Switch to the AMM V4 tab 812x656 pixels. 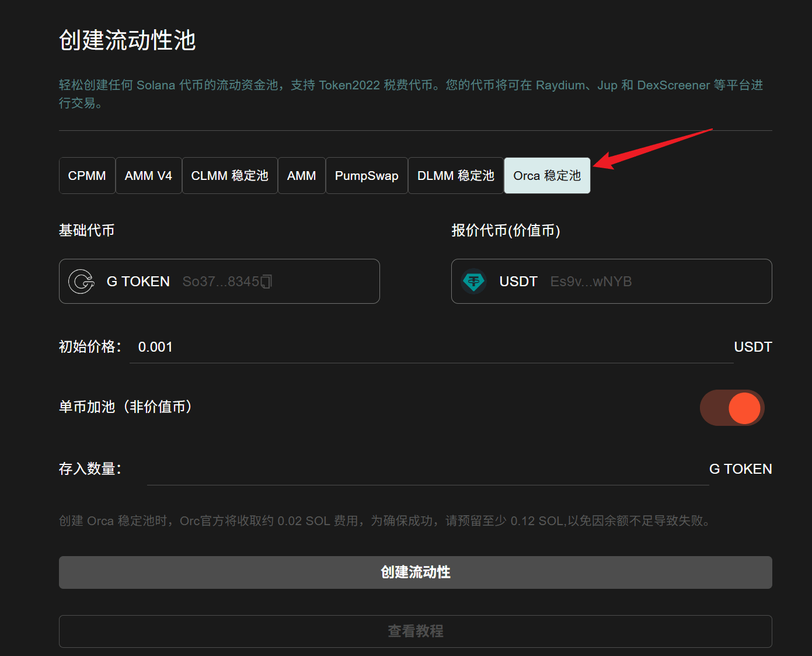148,175
